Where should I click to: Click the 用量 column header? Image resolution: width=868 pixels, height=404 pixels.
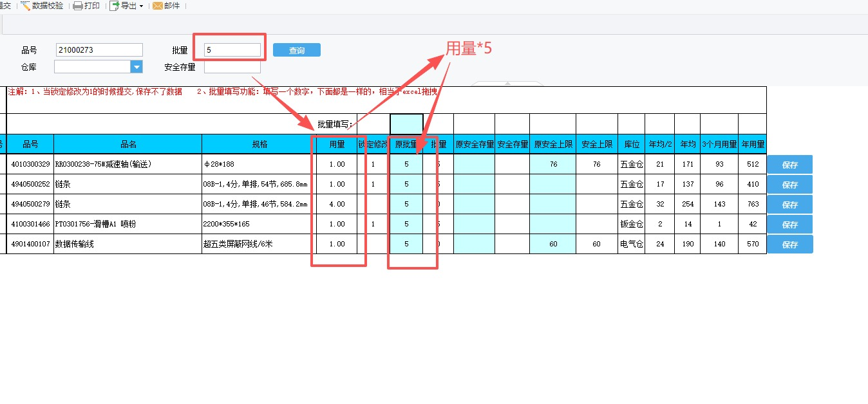(337, 145)
